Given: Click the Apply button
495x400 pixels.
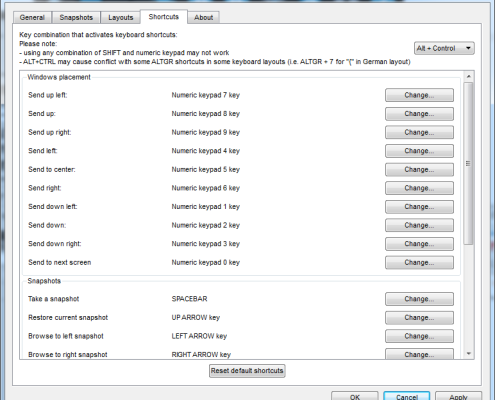Looking at the screenshot, I should tap(458, 396).
